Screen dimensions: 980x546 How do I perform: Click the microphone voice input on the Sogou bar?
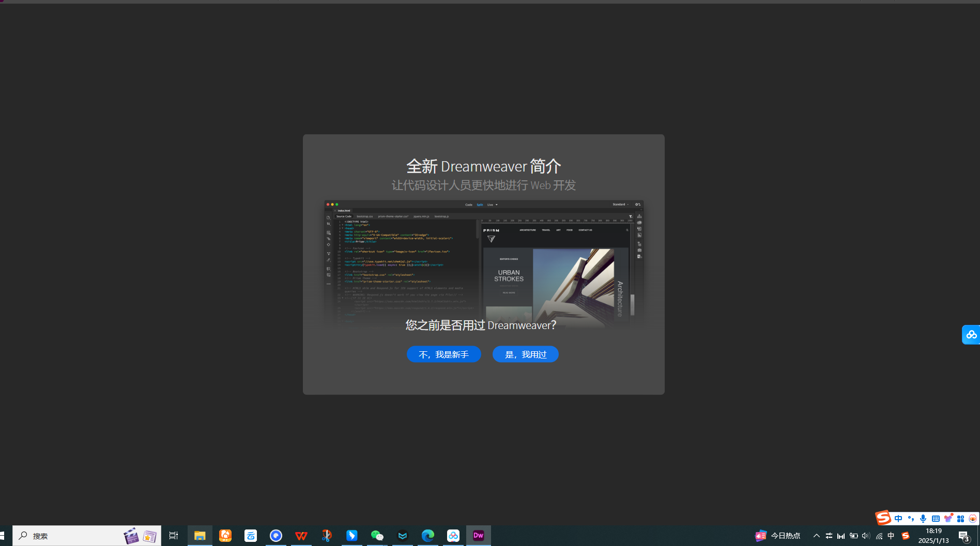pyautogui.click(x=923, y=519)
